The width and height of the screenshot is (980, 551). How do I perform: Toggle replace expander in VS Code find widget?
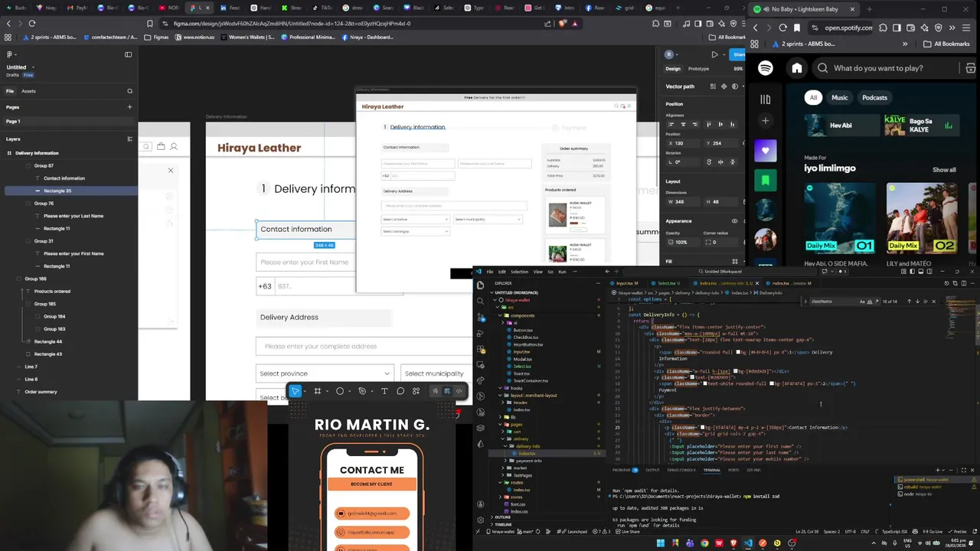[x=805, y=302]
